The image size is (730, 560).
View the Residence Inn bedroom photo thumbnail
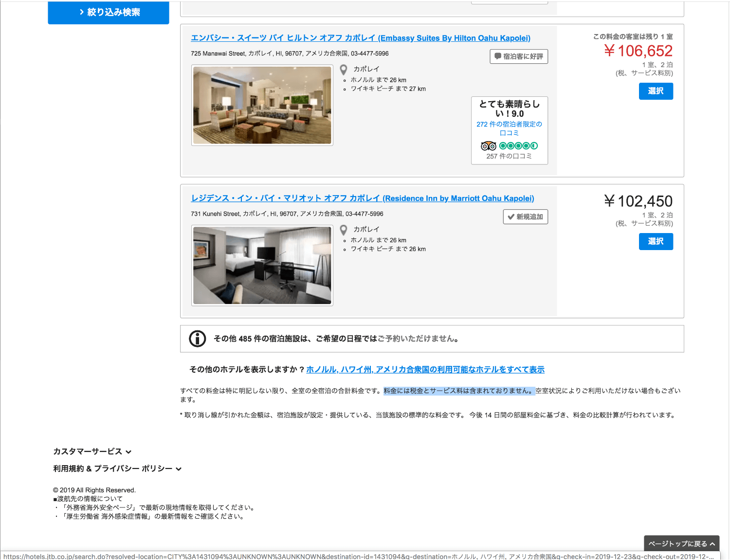coord(262,265)
